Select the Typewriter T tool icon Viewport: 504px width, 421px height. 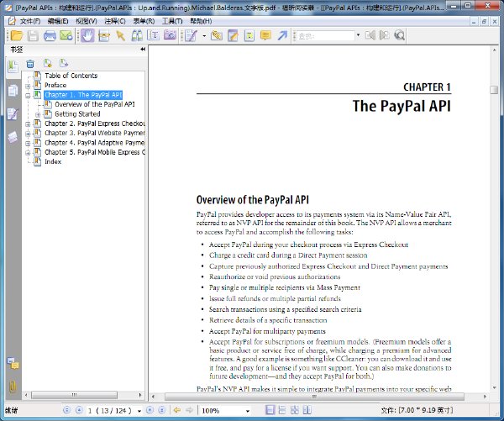(x=249, y=35)
